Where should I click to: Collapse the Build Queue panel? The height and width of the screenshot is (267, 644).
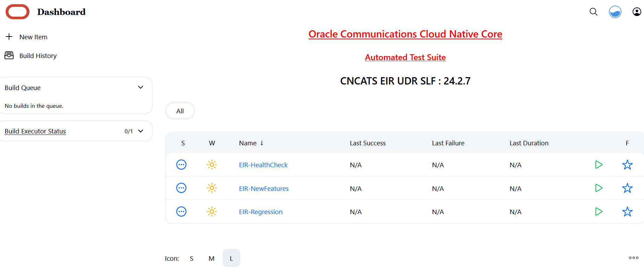pyautogui.click(x=141, y=87)
